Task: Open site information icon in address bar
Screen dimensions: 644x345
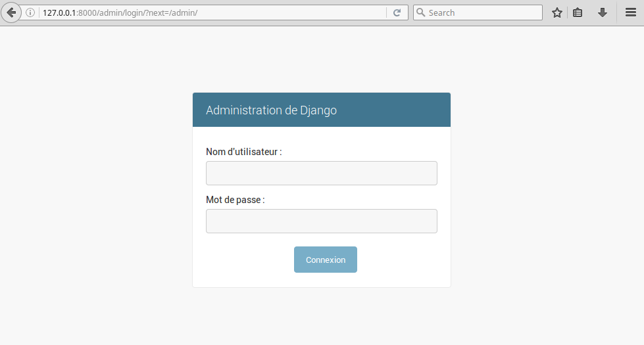Action: (30, 12)
